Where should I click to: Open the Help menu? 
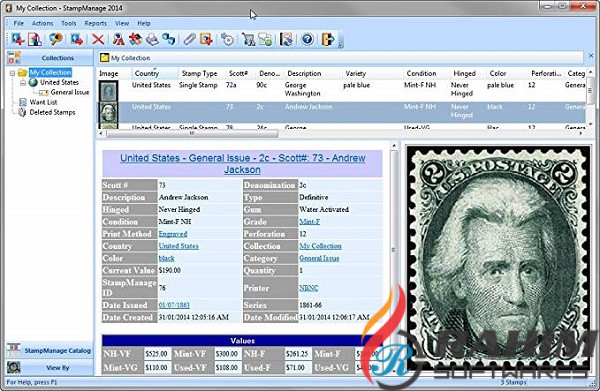point(144,23)
